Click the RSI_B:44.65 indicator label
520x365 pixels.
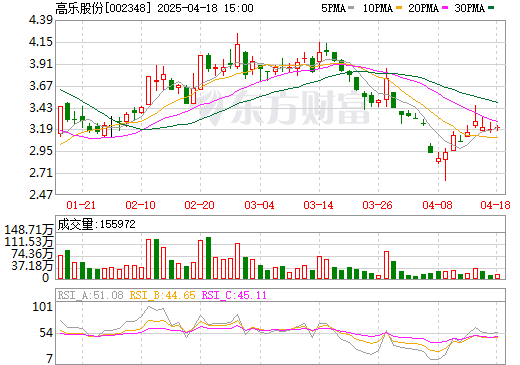click(x=162, y=295)
